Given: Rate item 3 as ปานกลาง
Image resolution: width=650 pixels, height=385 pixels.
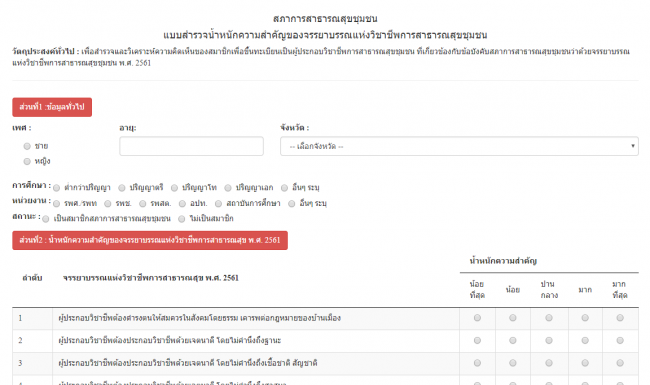Looking at the screenshot, I should click(549, 363).
